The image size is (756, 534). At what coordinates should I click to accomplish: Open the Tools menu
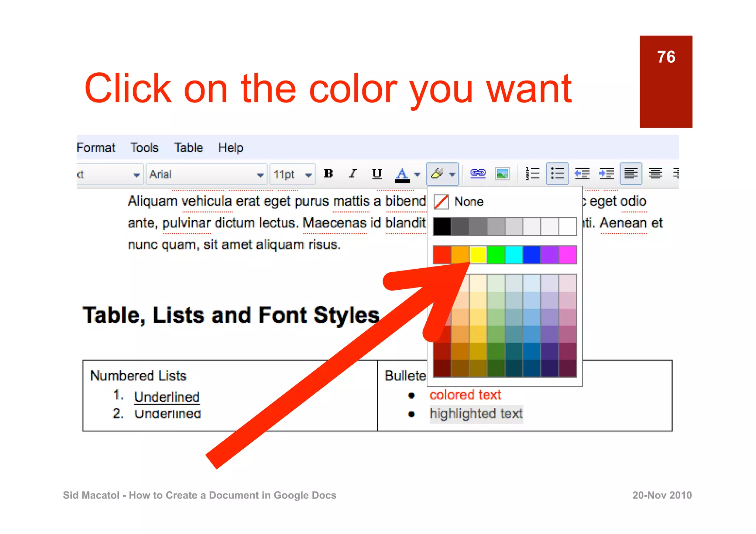(144, 148)
